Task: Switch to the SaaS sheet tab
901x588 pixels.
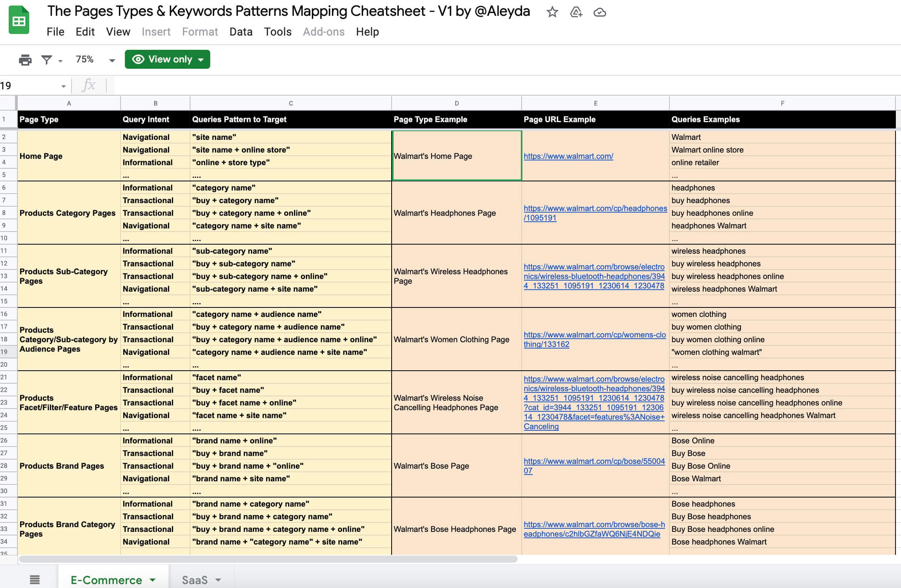Action: coord(195,579)
